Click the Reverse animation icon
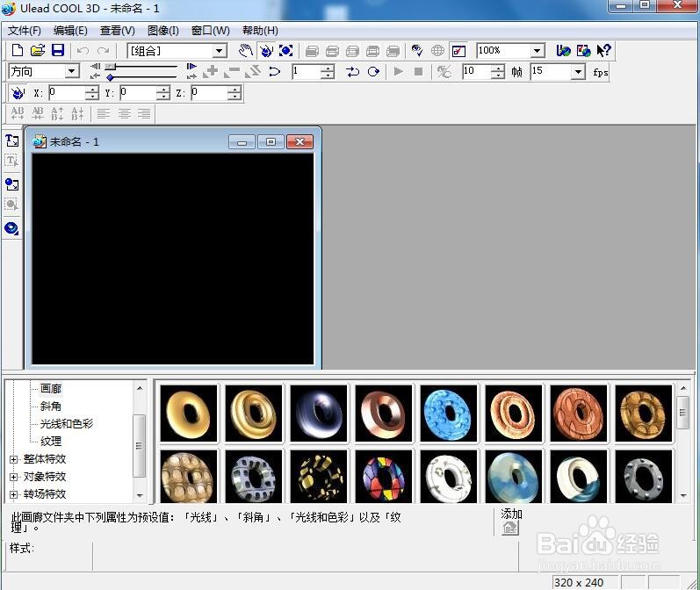This screenshot has height=590, width=700. click(253, 71)
